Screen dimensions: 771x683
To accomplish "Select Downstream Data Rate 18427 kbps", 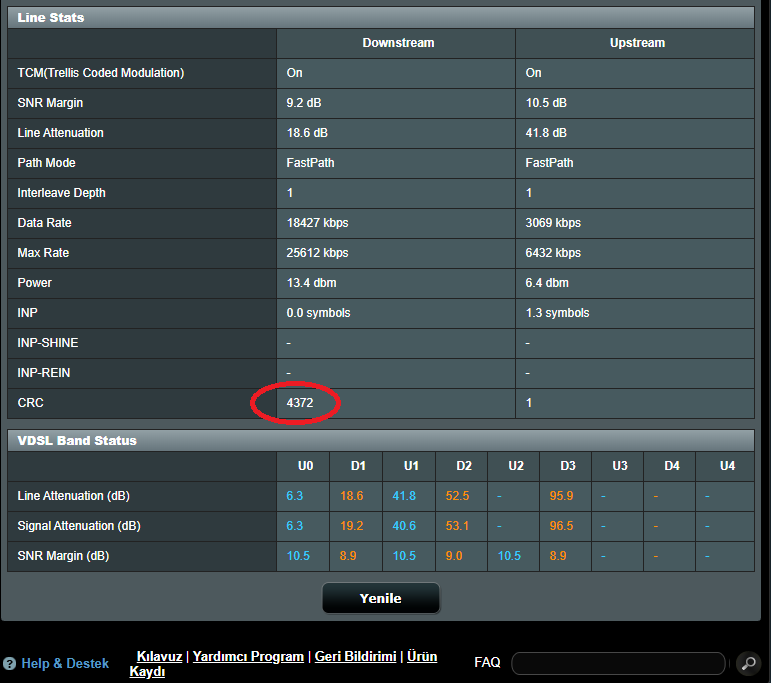I will pos(317,223).
